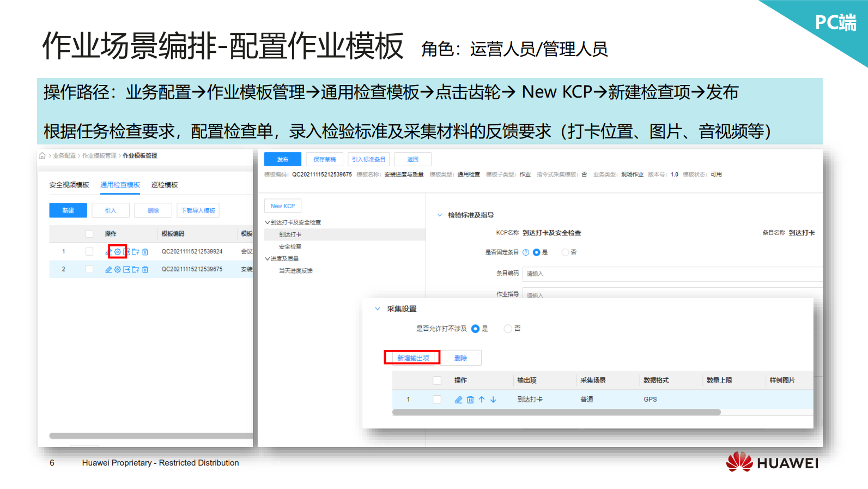Image resolution: width=868 pixels, height=489 pixels.
Task: Click horizontal scrollbar of output items table
Action: pyautogui.click(x=556, y=412)
